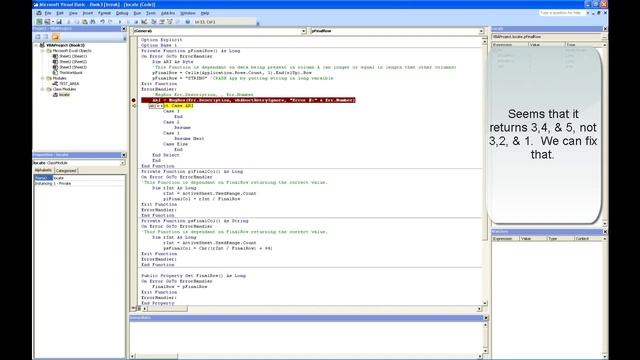The height and width of the screenshot is (360, 640).
Task: Click the Reset stop icon in toolbar
Action: click(136, 22)
